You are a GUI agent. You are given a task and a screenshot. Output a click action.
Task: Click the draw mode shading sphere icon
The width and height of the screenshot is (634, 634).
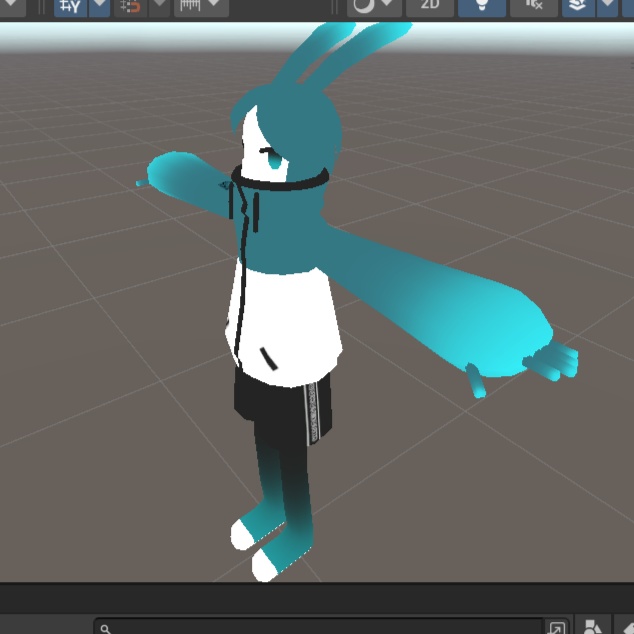363,6
